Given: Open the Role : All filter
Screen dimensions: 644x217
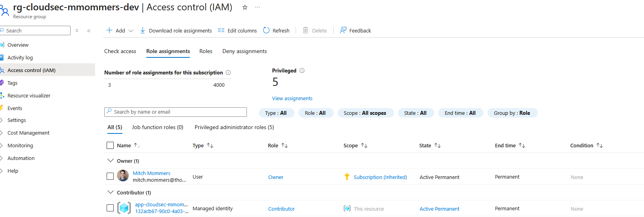Looking at the screenshot, I should pyautogui.click(x=315, y=113).
